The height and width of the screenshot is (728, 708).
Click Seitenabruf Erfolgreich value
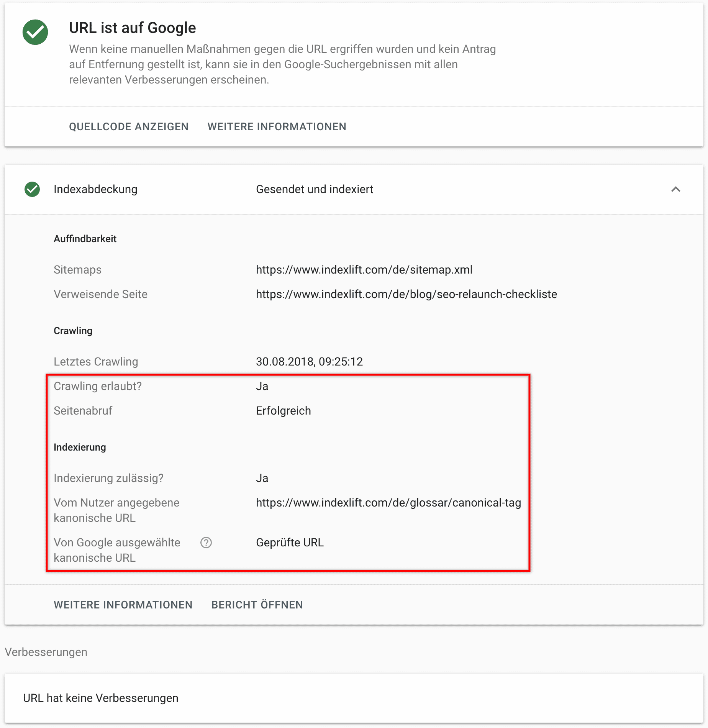284,411
